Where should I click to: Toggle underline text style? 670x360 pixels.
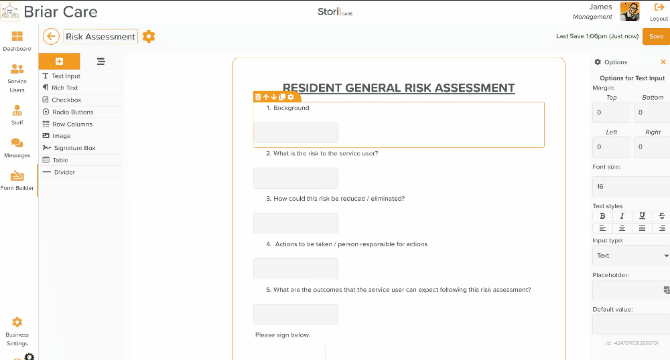tap(642, 216)
